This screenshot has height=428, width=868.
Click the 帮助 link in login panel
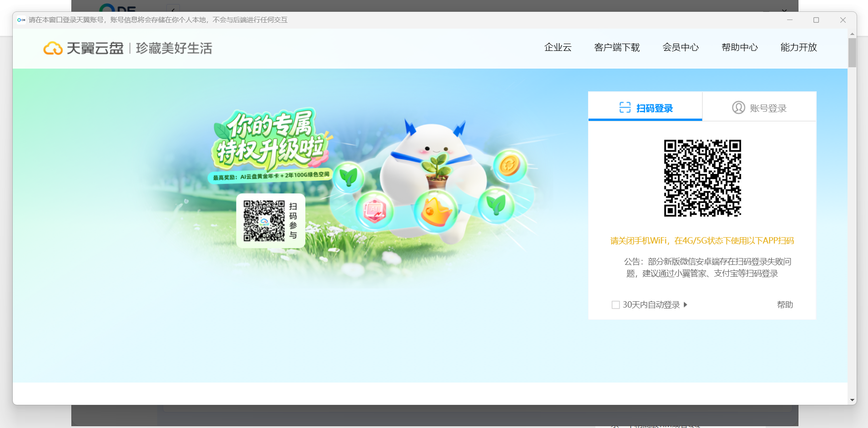click(785, 305)
